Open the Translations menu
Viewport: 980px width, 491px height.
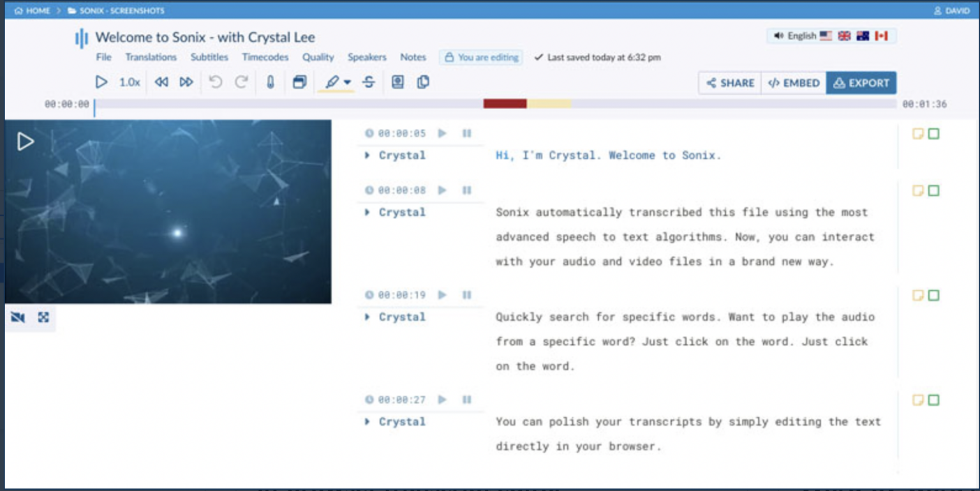tap(151, 57)
